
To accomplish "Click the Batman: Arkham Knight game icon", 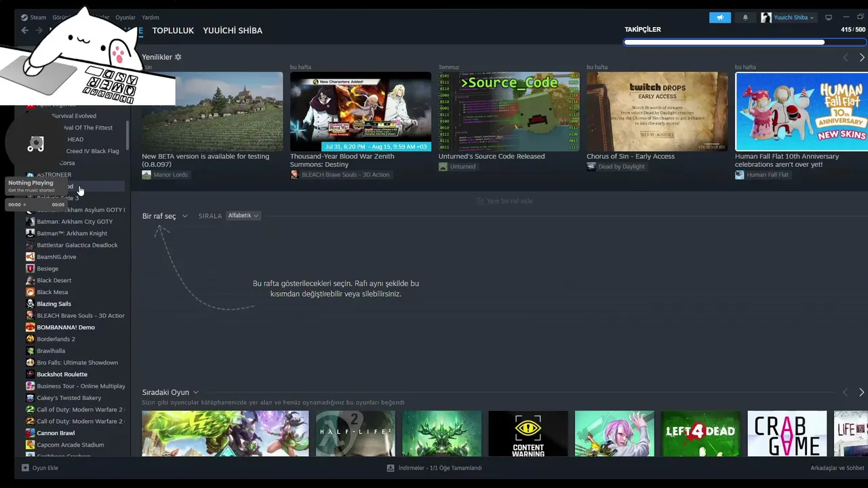I will 30,233.
